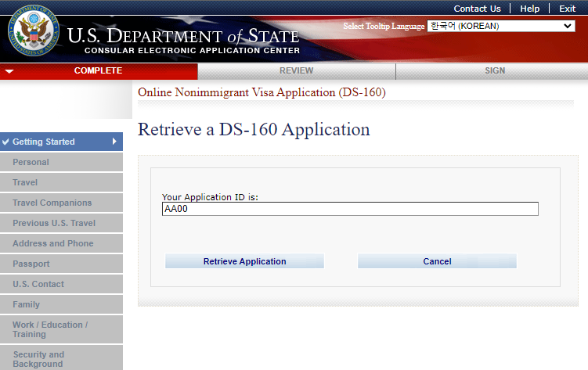The height and width of the screenshot is (370, 588).
Task: Click Consular Electronic Application Center text
Action: tap(192, 51)
